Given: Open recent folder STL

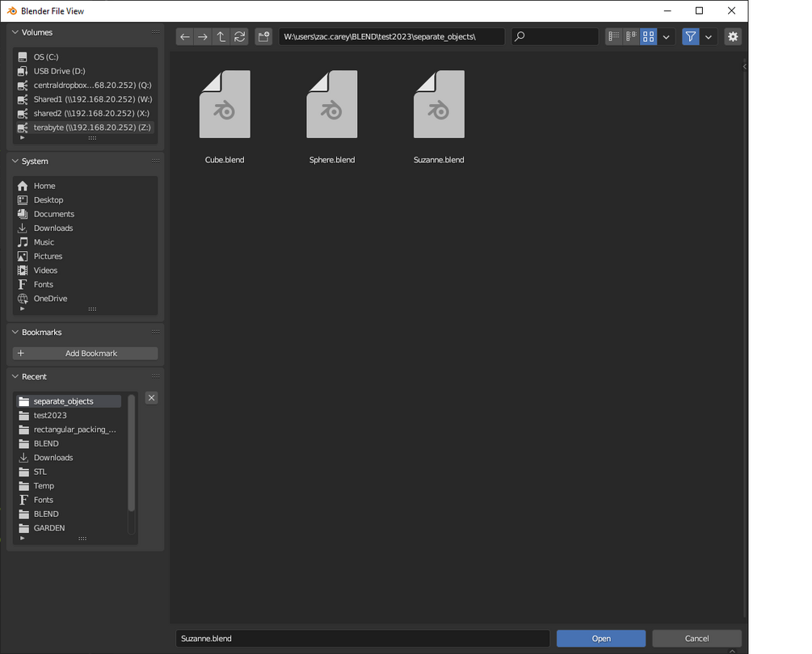Looking at the screenshot, I should (x=69, y=472).
